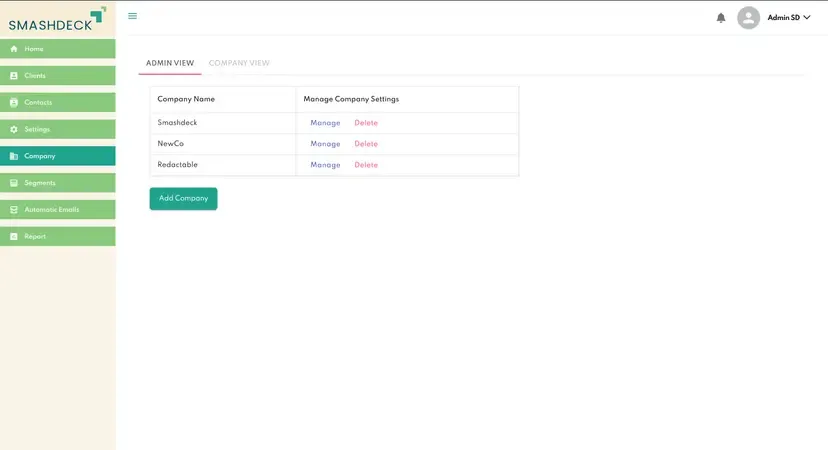The image size is (828, 450).
Task: Click the Settings gear icon
Action: point(14,130)
